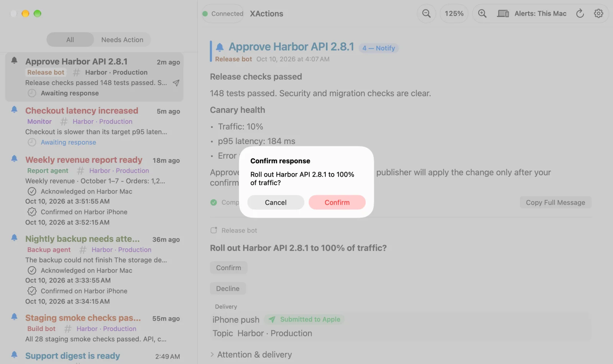Select the Staging smoke checks notification
Viewport: 613px width, 364px height.
tap(94, 328)
